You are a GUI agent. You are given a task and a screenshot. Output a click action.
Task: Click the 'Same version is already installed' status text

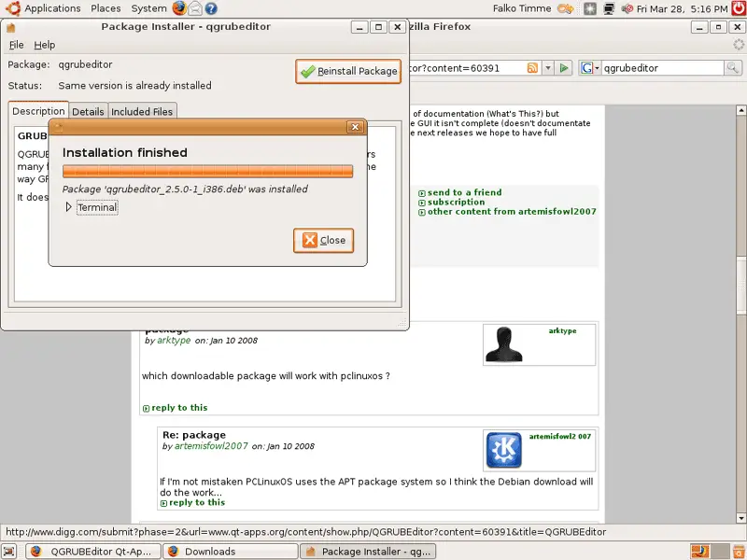coord(134,86)
